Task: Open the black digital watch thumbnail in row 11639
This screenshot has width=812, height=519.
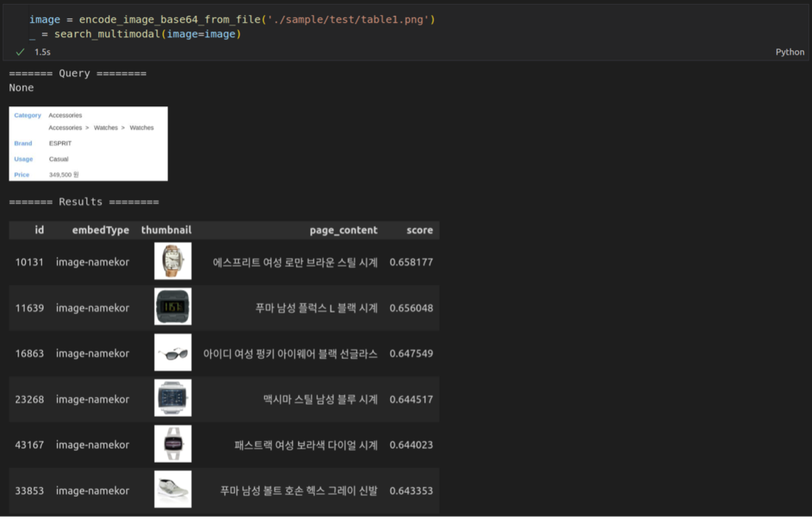Action: click(173, 306)
